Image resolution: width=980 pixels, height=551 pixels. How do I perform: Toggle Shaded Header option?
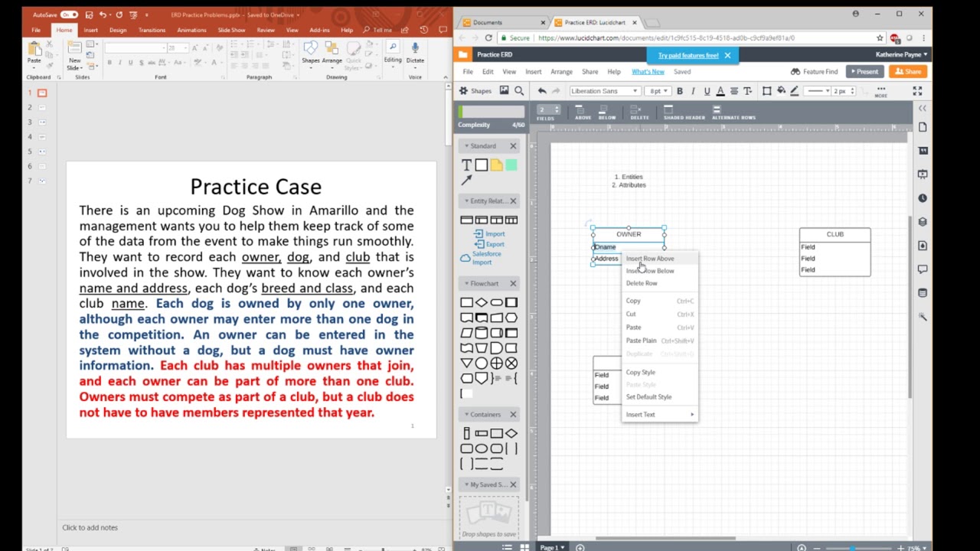coord(684,112)
